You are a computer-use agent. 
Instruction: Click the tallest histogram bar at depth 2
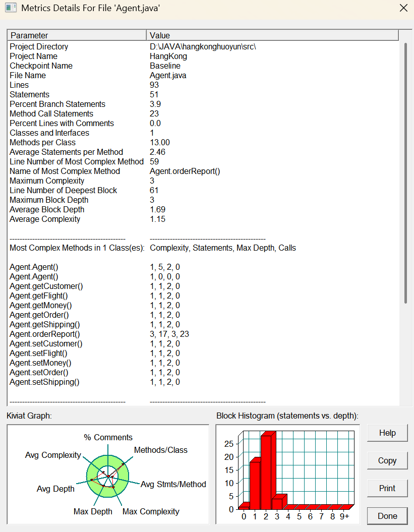click(268, 470)
